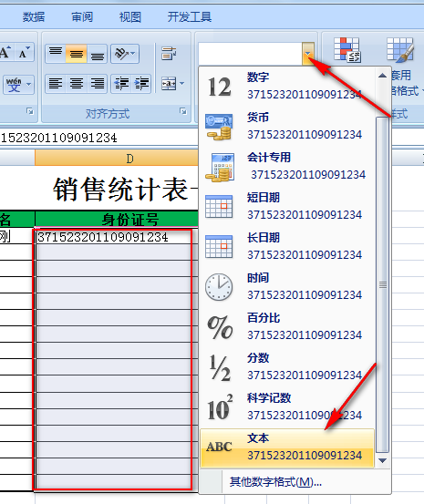Select the 文本 text format option

(287, 447)
